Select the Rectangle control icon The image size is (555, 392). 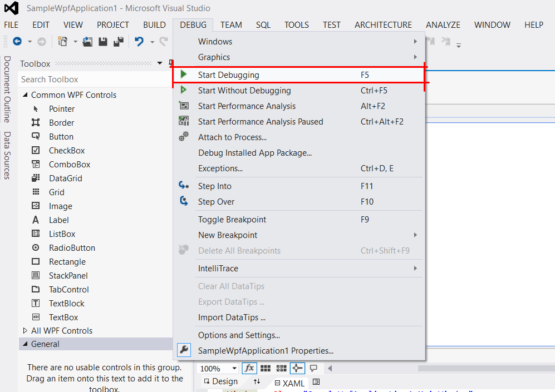click(36, 261)
